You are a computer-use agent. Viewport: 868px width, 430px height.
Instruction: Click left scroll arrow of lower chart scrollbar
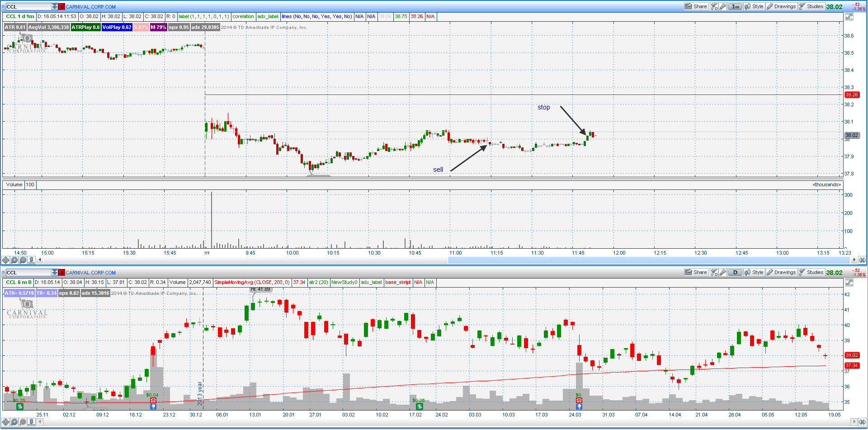pyautogui.click(x=40, y=421)
